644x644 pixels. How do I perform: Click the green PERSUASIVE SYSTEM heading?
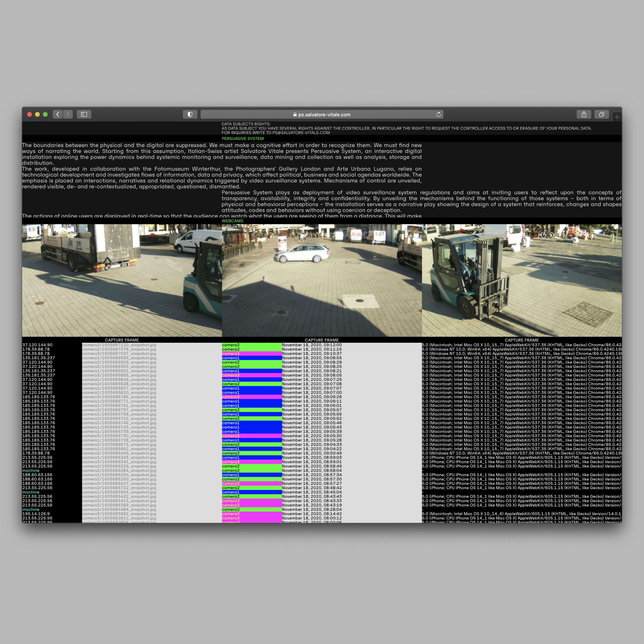[243, 139]
